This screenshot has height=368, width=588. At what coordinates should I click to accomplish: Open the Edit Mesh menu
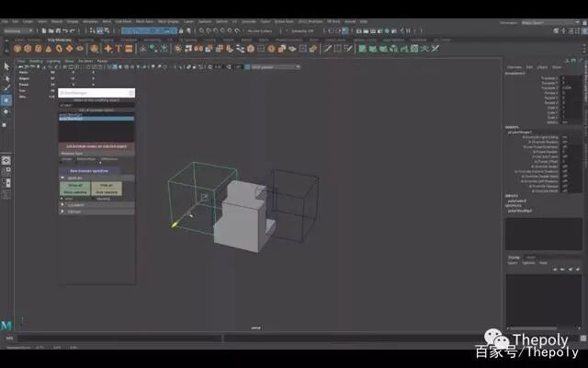point(123,22)
